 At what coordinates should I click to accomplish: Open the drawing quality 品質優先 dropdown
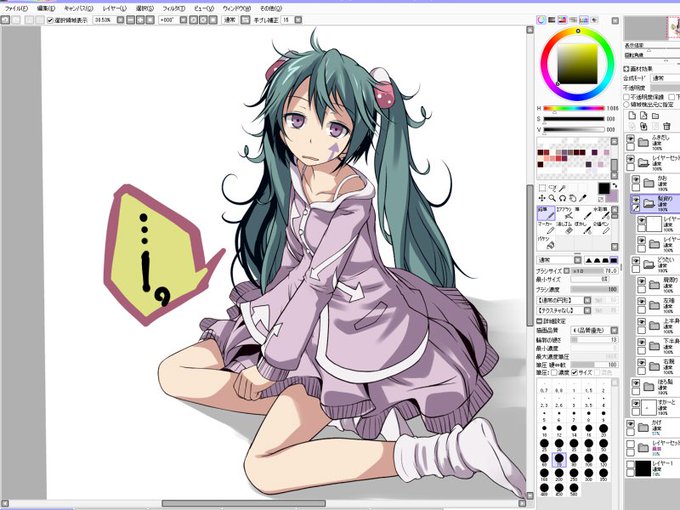coord(614,330)
